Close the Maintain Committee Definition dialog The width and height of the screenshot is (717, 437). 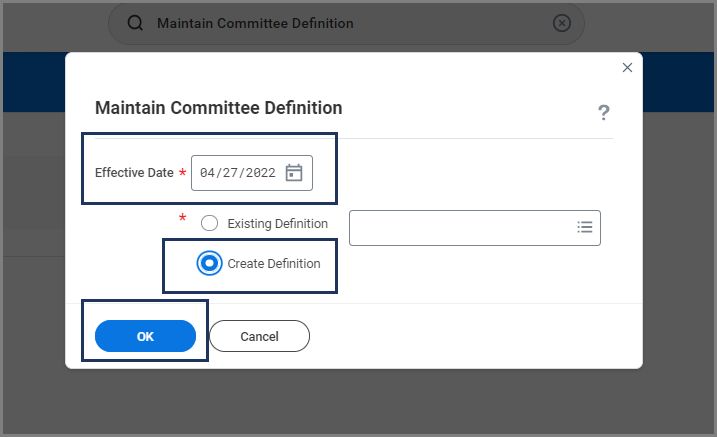point(627,68)
